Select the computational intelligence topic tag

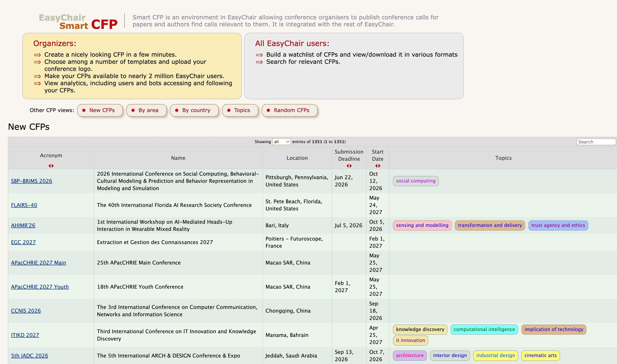click(484, 329)
